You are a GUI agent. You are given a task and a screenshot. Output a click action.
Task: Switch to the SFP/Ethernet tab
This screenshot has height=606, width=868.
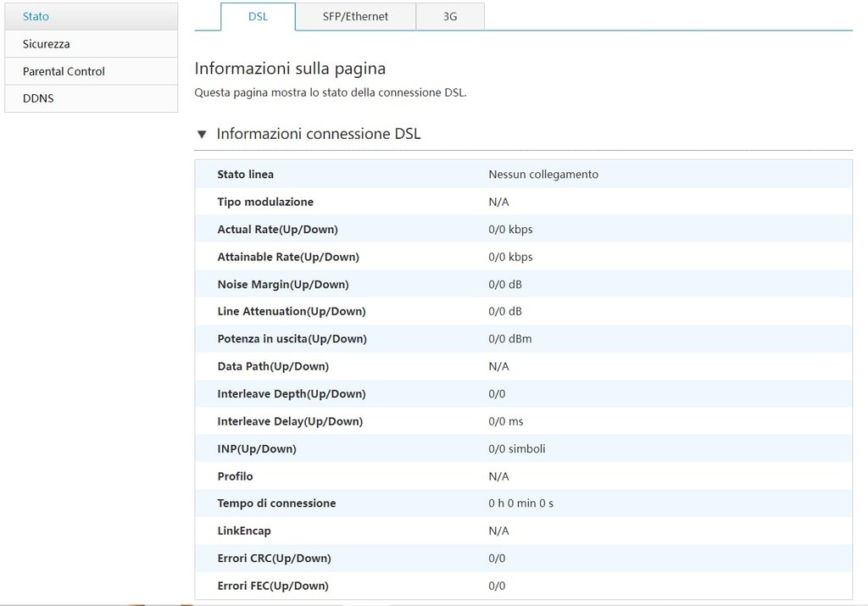point(355,17)
